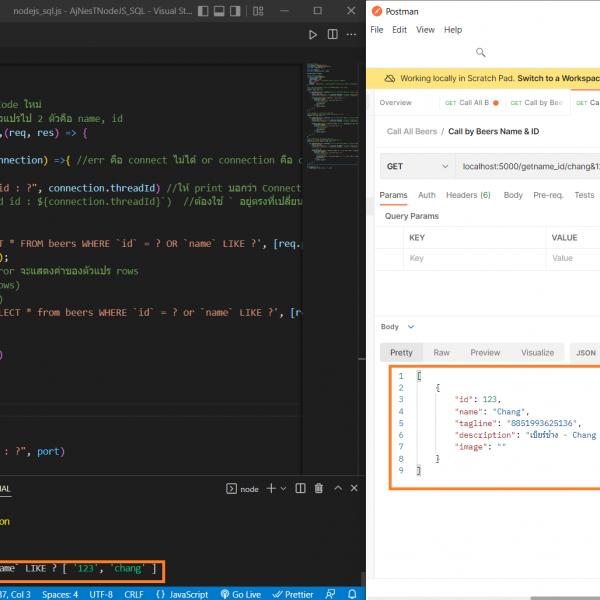Expand the response Body dropdown chevron
This screenshot has height=600, width=600.
[x=410, y=327]
